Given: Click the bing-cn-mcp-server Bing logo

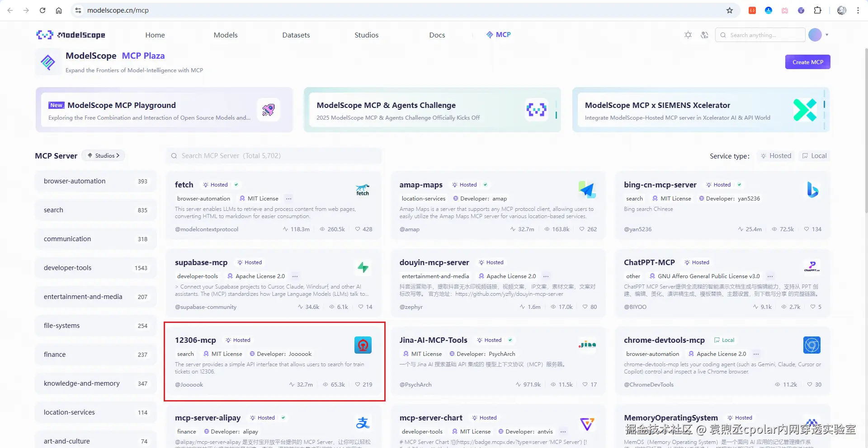Looking at the screenshot, I should pyautogui.click(x=812, y=190).
